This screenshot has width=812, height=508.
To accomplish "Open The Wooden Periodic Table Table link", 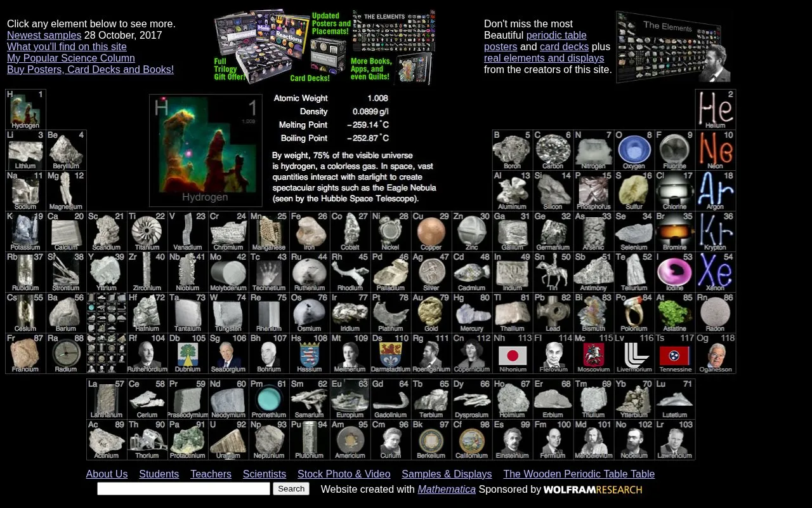I will (579, 474).
